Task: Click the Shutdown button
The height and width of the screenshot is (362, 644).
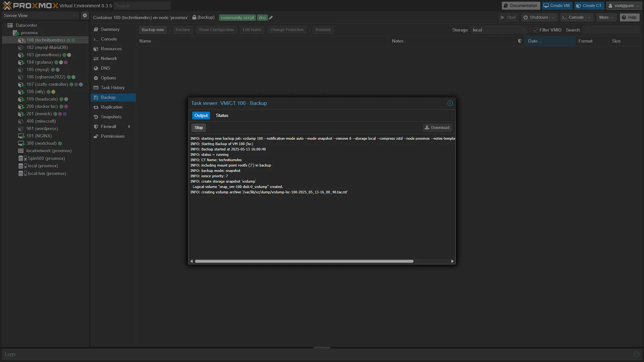Action: pyautogui.click(x=536, y=17)
